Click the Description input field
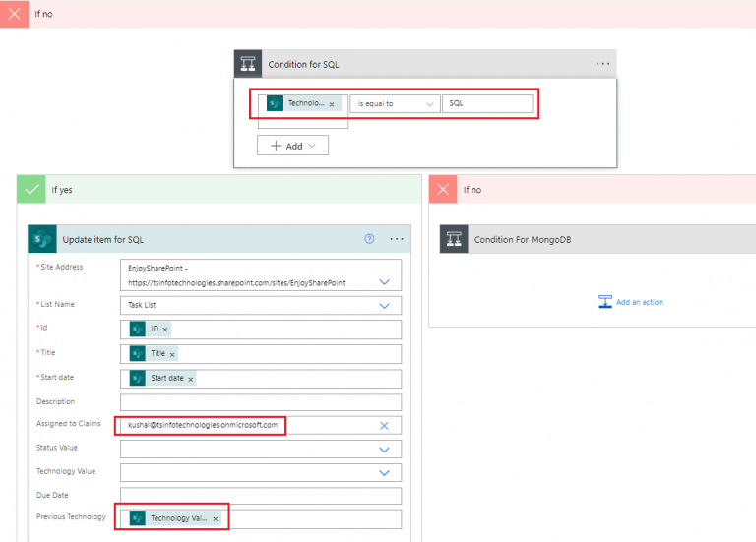 click(261, 402)
